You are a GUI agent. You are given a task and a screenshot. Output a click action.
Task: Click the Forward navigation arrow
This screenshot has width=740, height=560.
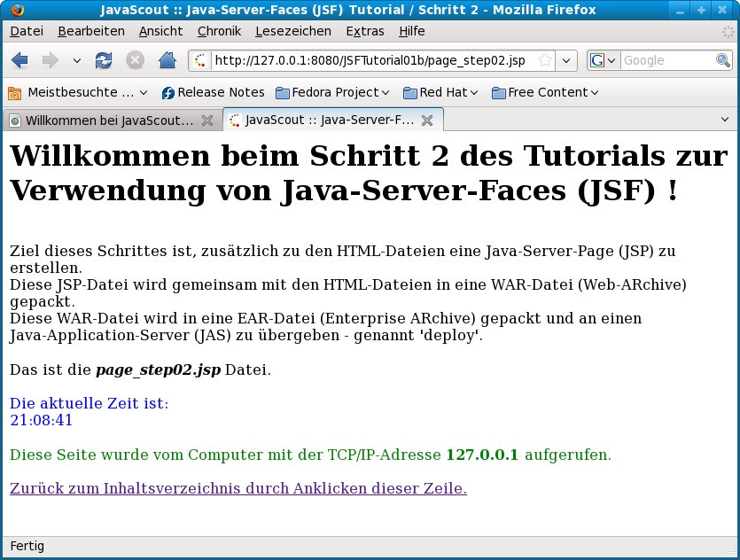pyautogui.click(x=51, y=60)
